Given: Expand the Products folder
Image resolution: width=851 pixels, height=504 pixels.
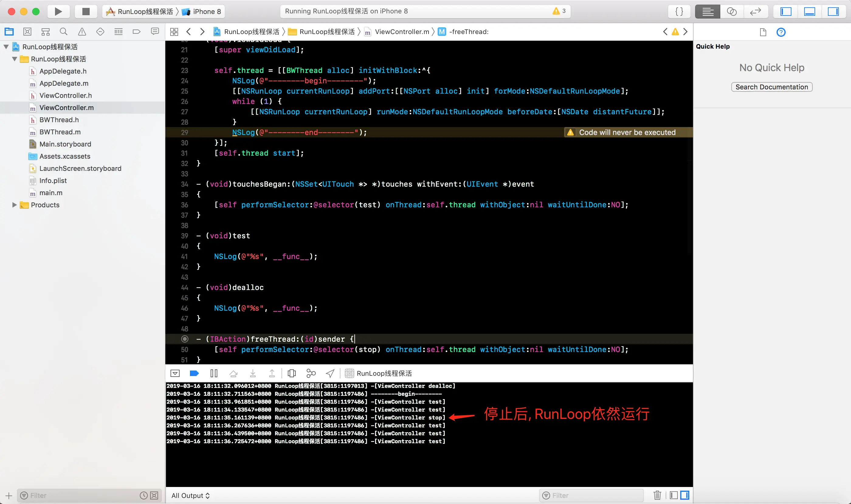Looking at the screenshot, I should [x=14, y=205].
